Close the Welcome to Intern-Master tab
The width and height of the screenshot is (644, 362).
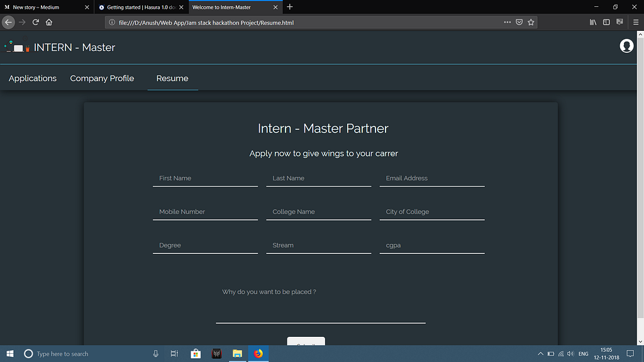[x=275, y=7]
